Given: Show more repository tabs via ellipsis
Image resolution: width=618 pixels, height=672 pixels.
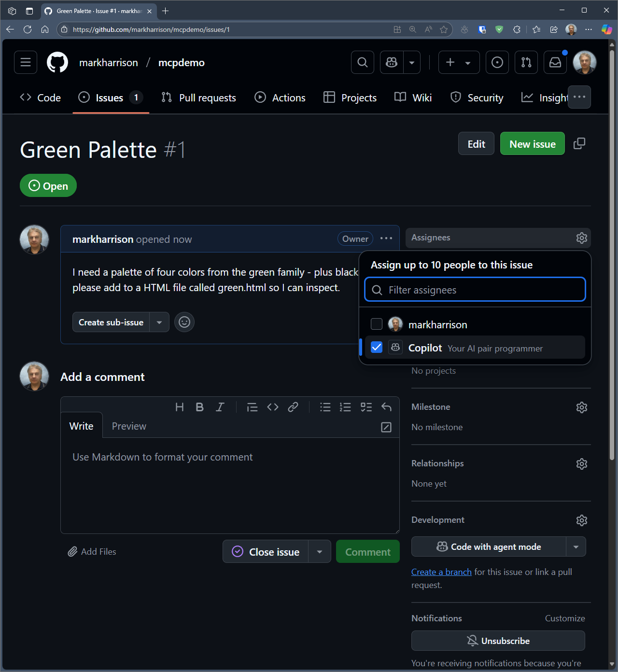Looking at the screenshot, I should [579, 97].
